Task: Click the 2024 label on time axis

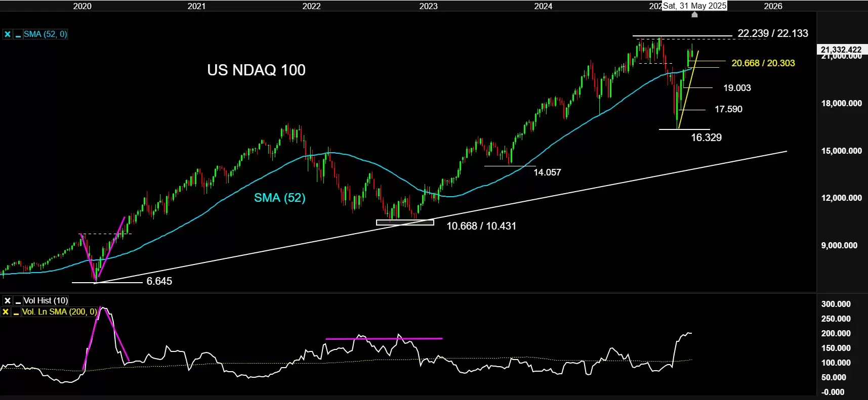Action: coord(543,6)
